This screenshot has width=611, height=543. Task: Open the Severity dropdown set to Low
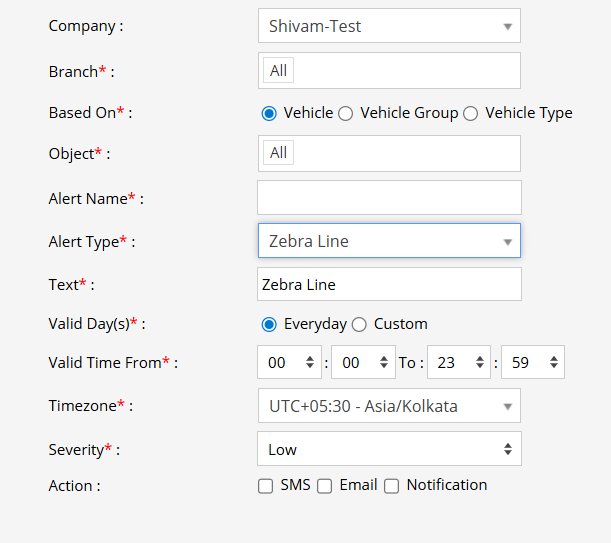tap(388, 449)
